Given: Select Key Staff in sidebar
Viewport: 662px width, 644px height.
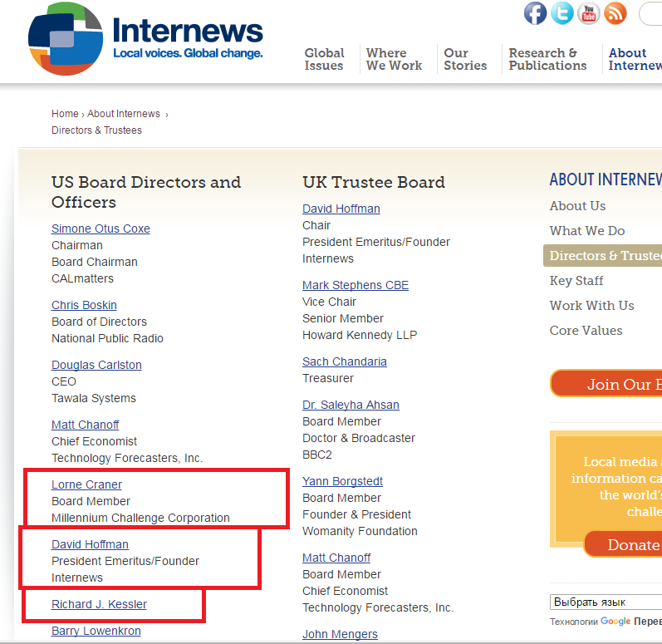Looking at the screenshot, I should coord(576,281).
